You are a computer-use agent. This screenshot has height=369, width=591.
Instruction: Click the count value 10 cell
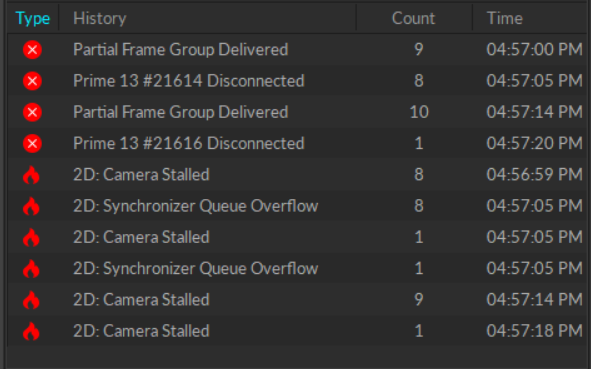pos(419,112)
